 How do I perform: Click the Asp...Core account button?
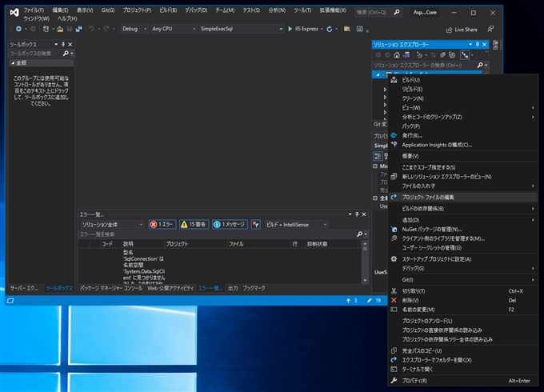[x=425, y=13]
